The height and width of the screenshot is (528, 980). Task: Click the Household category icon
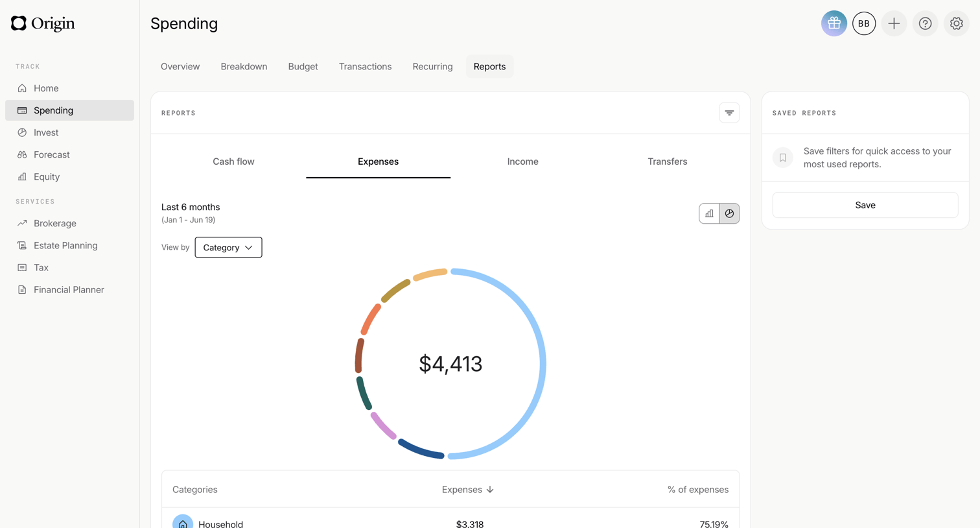point(183,523)
